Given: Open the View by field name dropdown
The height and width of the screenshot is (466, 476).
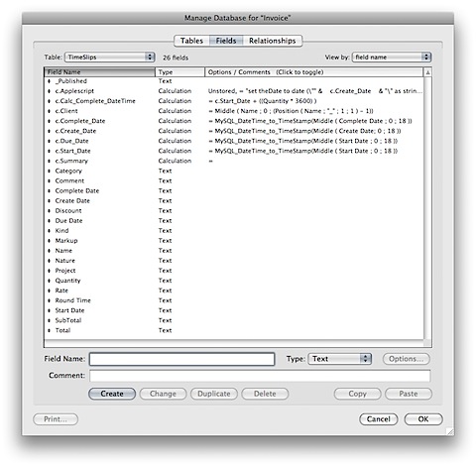Looking at the screenshot, I should (x=392, y=58).
